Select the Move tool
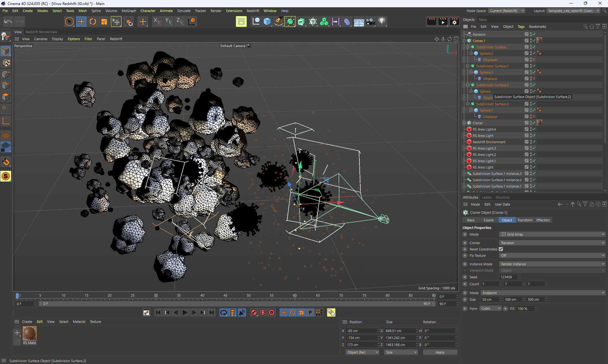Screen dimensions: 608x364 [x=81, y=22]
